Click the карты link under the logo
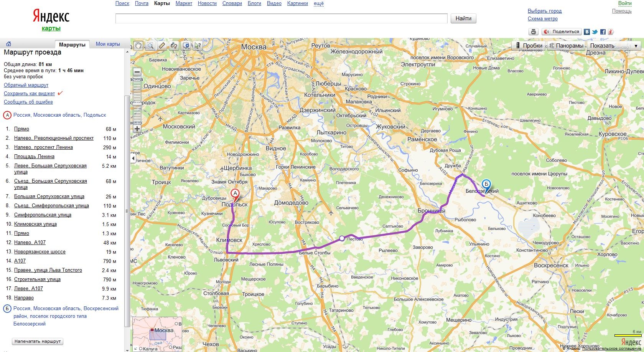 pyautogui.click(x=51, y=28)
